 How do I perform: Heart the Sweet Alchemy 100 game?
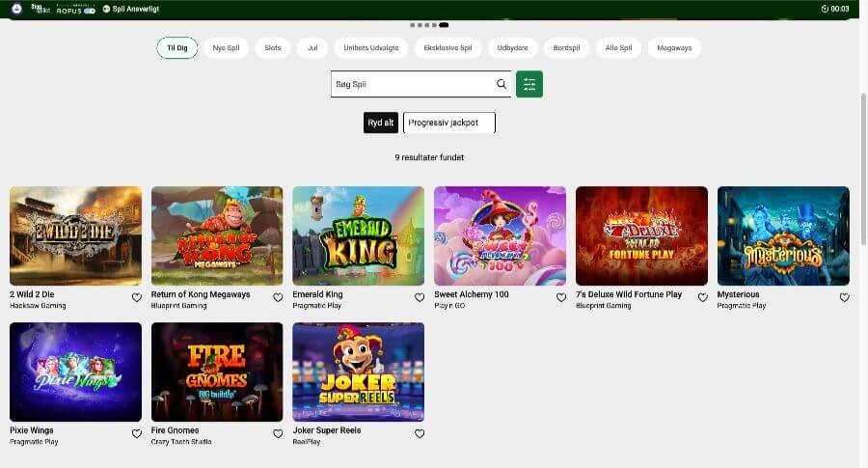point(561,297)
